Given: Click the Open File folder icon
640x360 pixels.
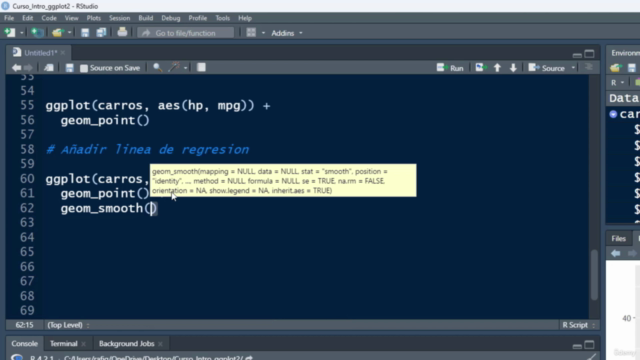Looking at the screenshot, I should click(x=57, y=33).
